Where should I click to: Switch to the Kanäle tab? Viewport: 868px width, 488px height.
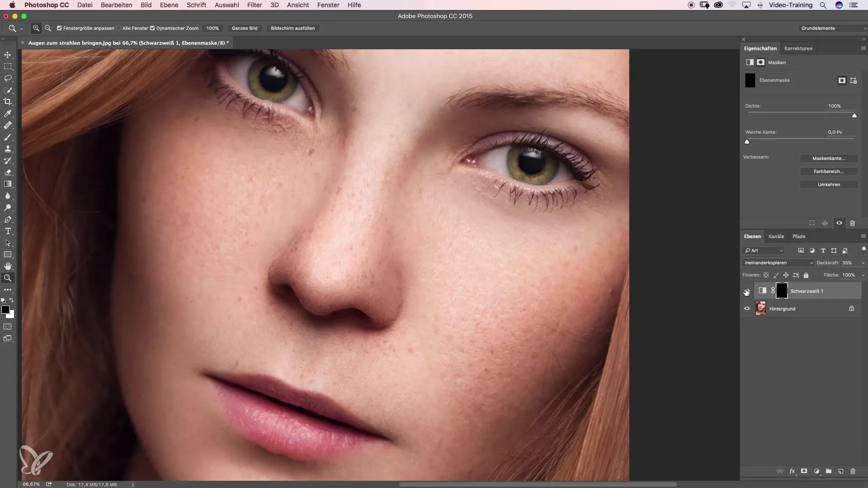pyautogui.click(x=776, y=236)
